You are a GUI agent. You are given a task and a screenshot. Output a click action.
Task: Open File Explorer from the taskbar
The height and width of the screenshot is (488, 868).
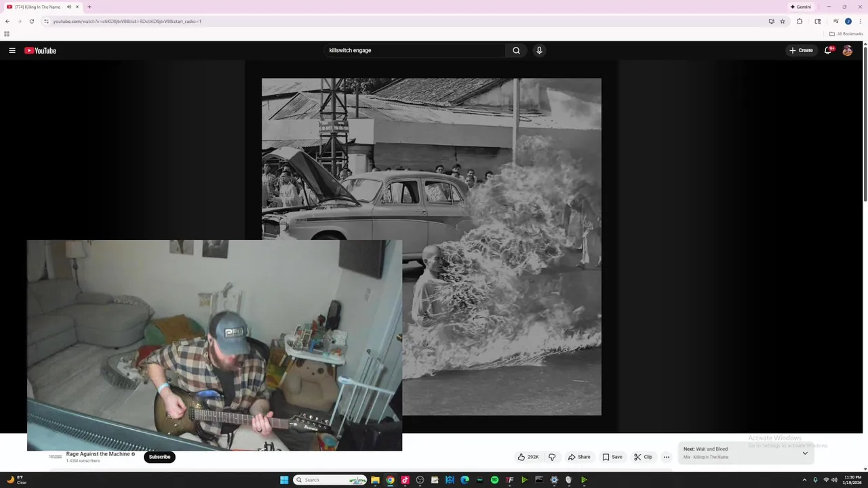point(375,480)
